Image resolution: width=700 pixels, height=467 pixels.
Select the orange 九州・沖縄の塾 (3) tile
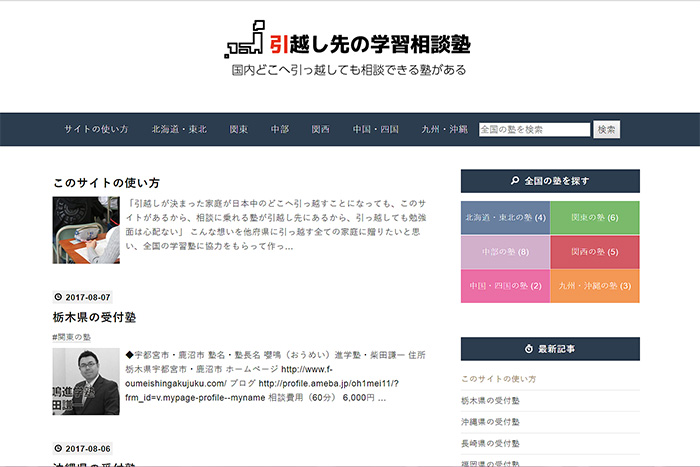[594, 286]
